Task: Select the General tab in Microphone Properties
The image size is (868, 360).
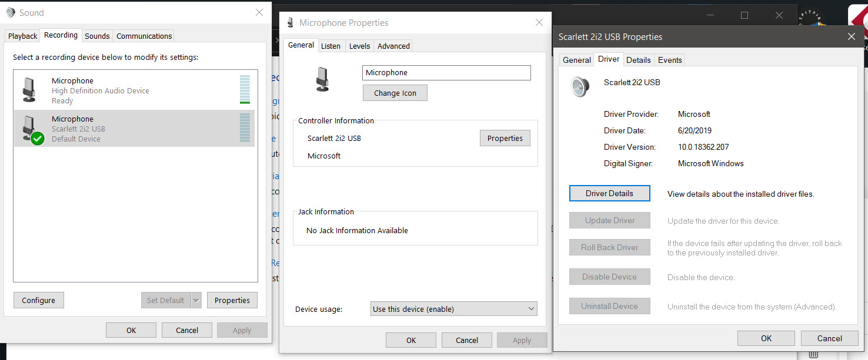Action: [x=301, y=45]
